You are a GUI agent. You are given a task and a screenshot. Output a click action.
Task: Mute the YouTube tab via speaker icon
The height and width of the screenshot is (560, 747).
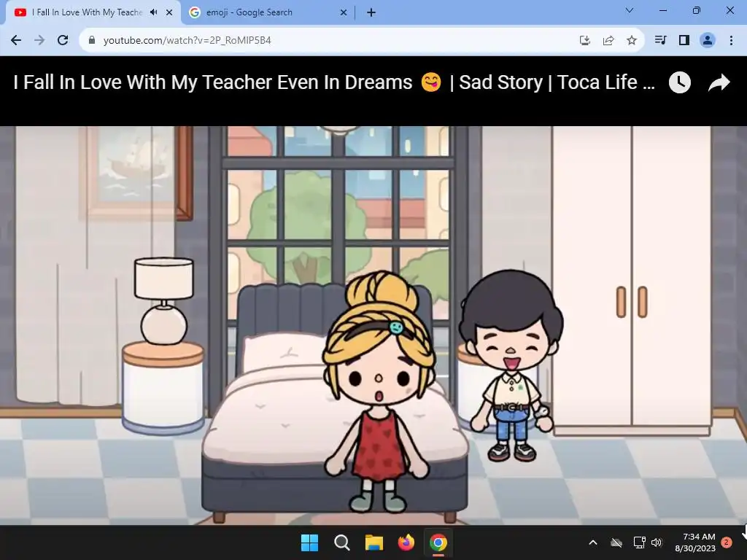(153, 12)
